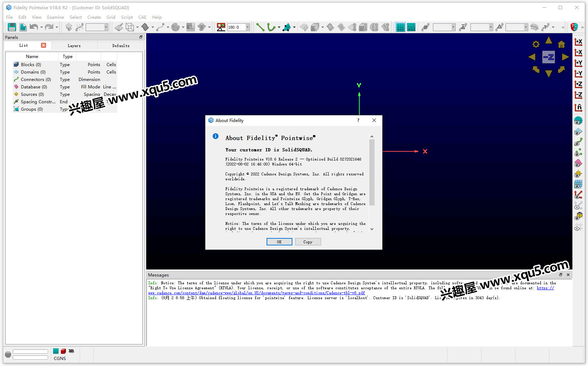This screenshot has height=366, width=588.
Task: Click the About dialog vertical scrollbar
Action: 372,172
